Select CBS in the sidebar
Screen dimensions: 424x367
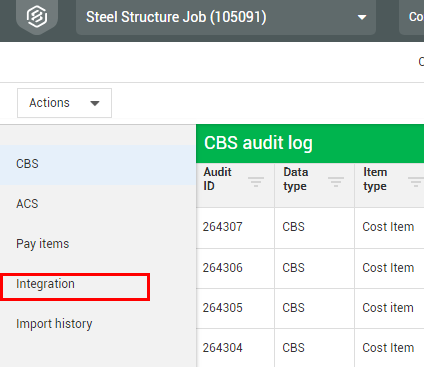click(x=98, y=164)
